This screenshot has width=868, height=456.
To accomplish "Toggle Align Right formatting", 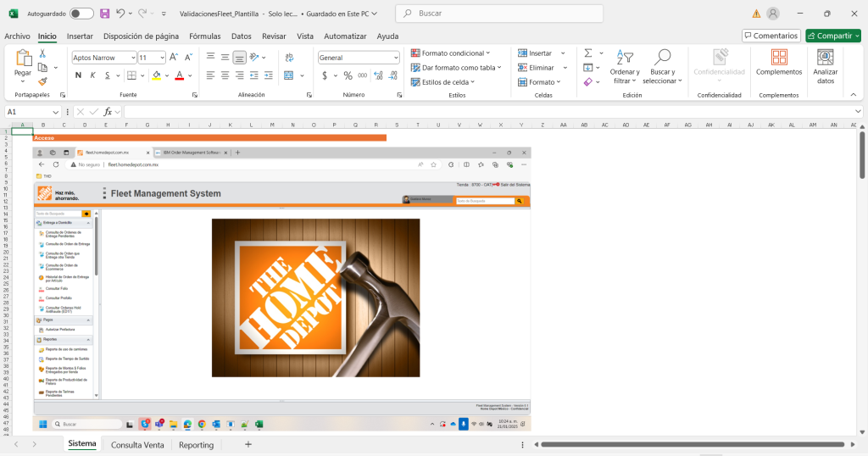I will pyautogui.click(x=239, y=75).
